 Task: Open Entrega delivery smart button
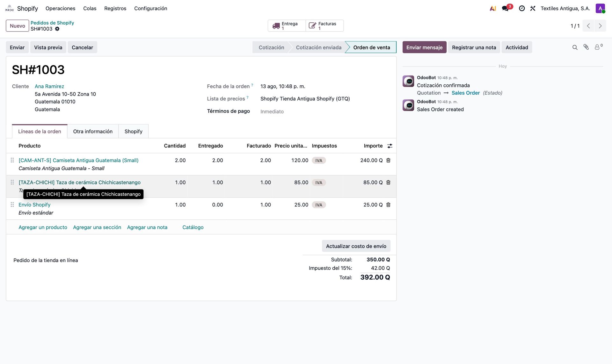point(287,26)
